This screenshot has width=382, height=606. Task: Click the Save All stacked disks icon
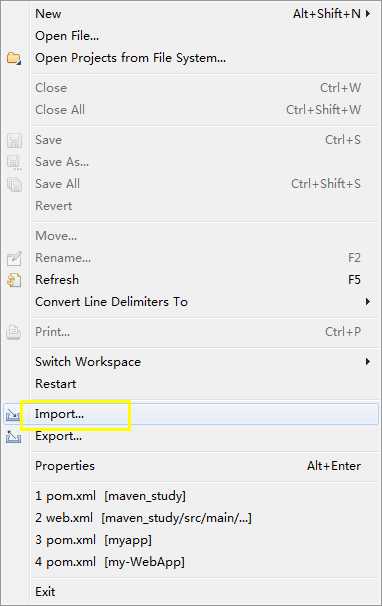coord(14,184)
